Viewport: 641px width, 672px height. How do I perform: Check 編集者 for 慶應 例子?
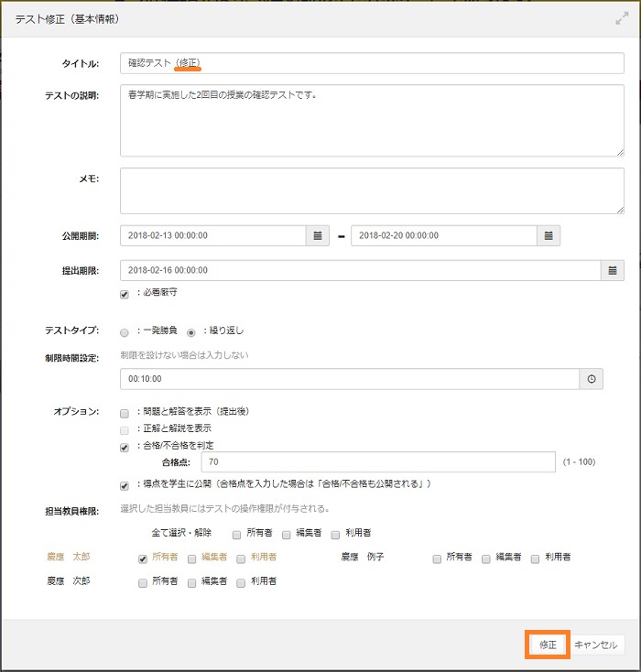(x=486, y=558)
